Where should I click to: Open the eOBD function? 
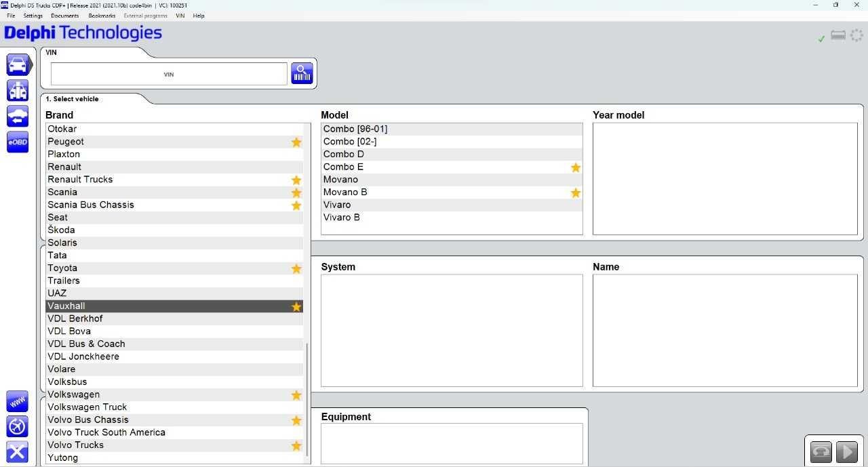(x=18, y=142)
